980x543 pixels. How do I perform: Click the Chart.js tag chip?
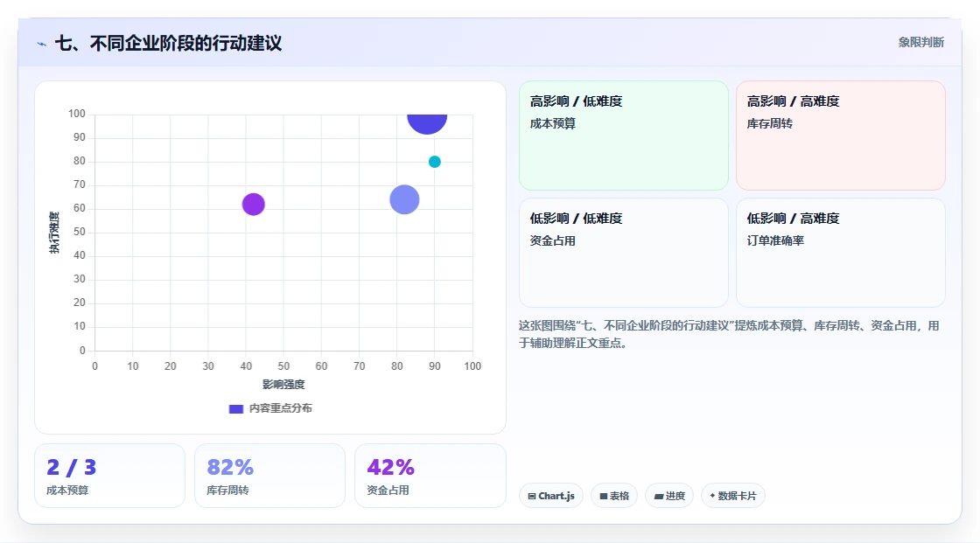tap(551, 496)
